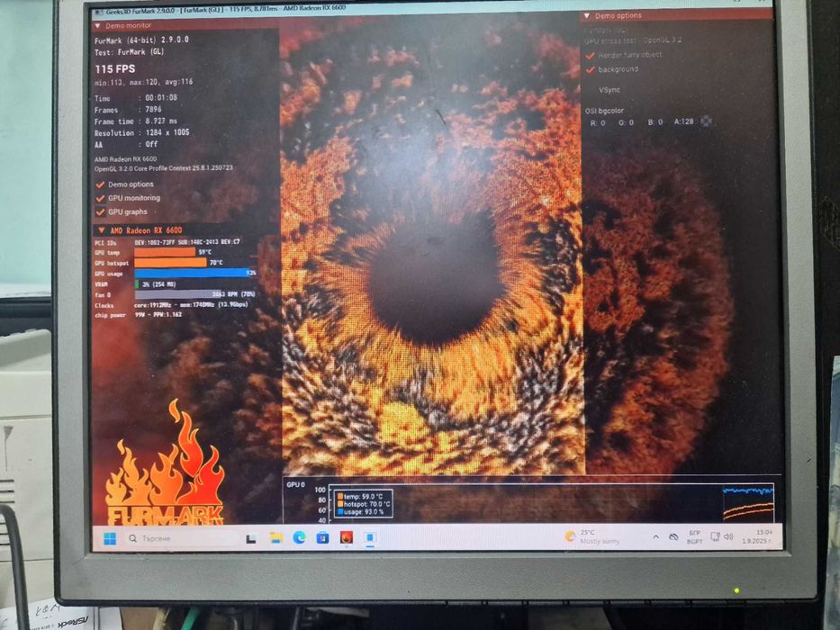Click the chip power 99W row
840x630 pixels.
(139, 315)
